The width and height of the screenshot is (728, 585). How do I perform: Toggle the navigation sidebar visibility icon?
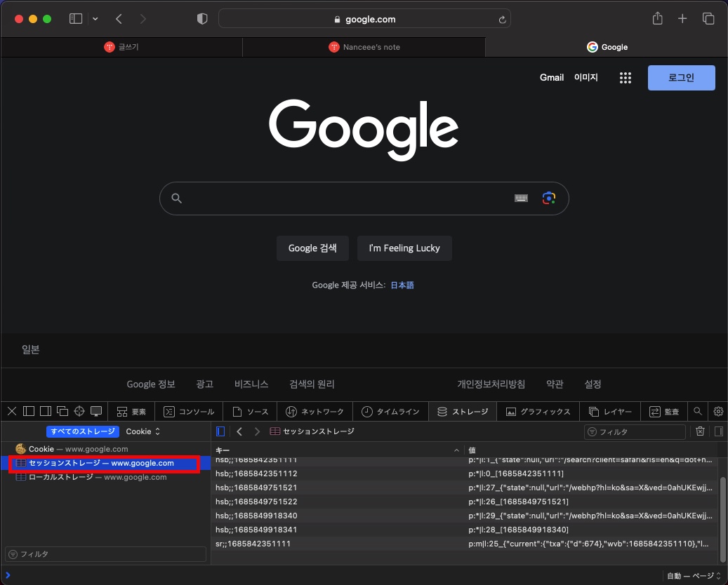[x=220, y=431]
